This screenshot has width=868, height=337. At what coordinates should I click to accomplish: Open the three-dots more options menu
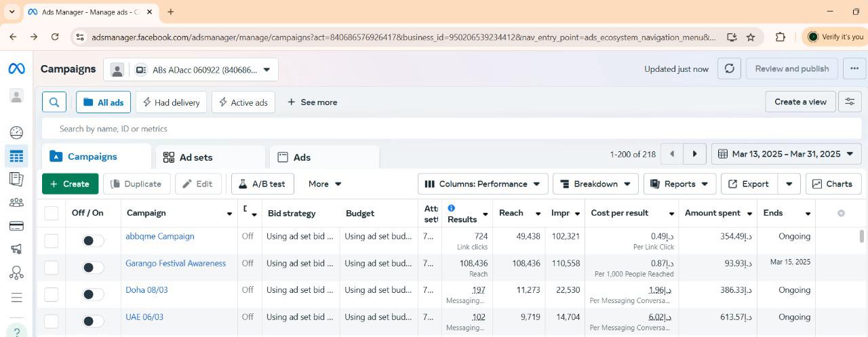tap(854, 68)
